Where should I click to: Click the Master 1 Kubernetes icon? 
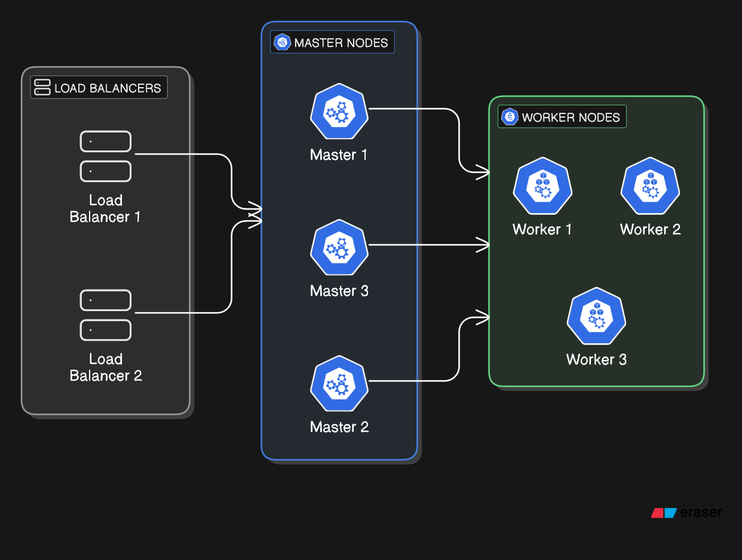tap(339, 112)
